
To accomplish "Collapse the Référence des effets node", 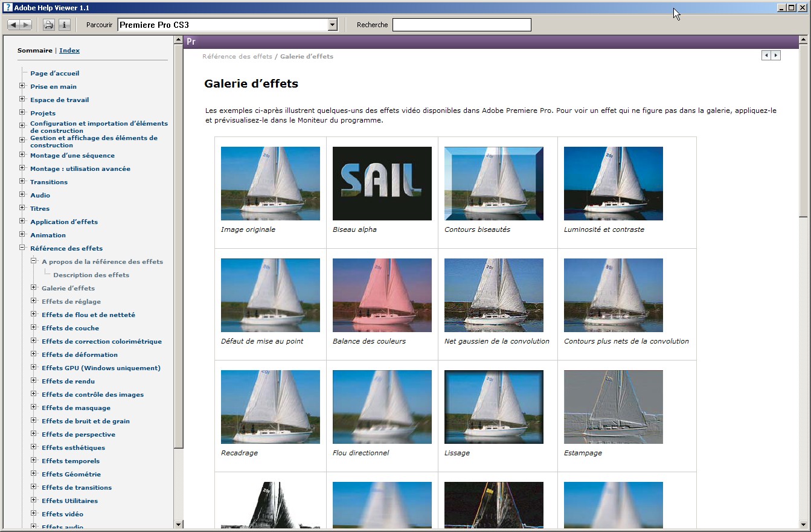I will point(22,248).
